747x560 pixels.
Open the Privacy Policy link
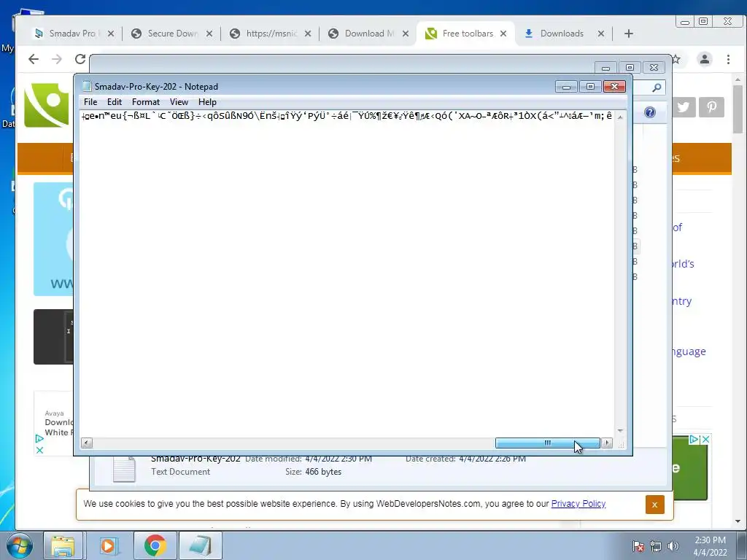[x=578, y=504]
